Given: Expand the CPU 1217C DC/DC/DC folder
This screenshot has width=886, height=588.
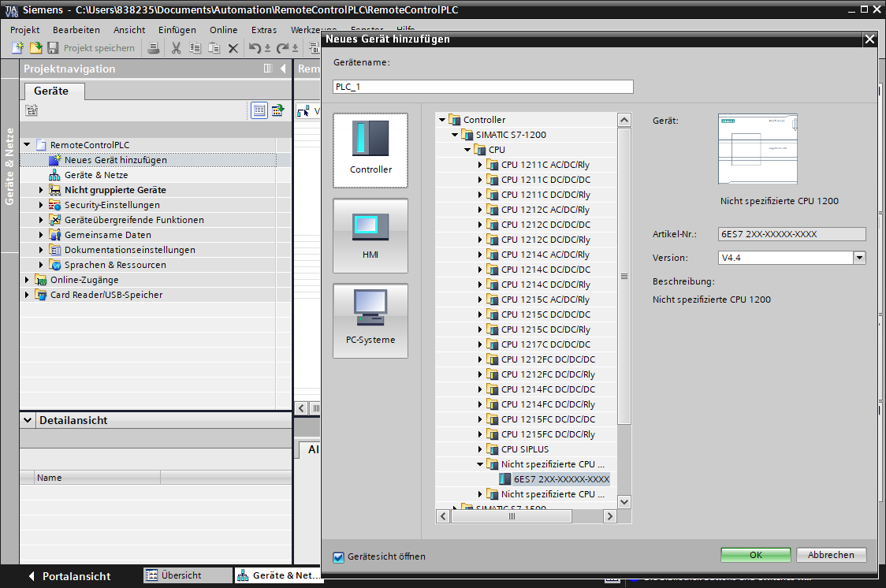Looking at the screenshot, I should coord(480,344).
